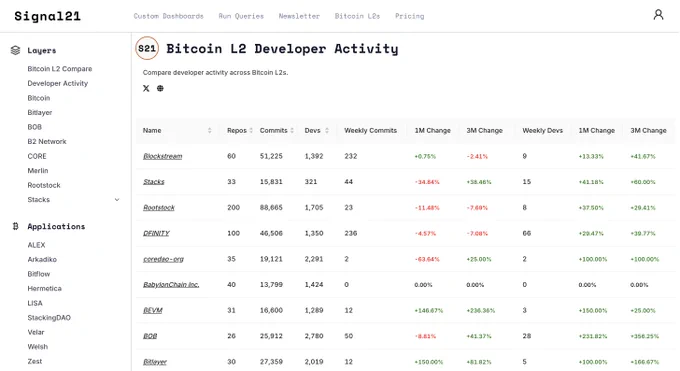Sort table by Devs column arrows
This screenshot has height=371, width=680.
(x=327, y=130)
